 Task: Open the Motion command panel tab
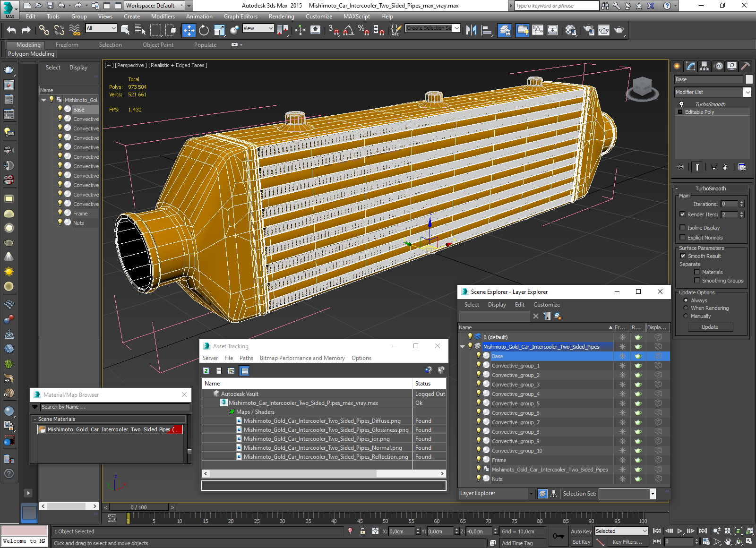(x=718, y=66)
